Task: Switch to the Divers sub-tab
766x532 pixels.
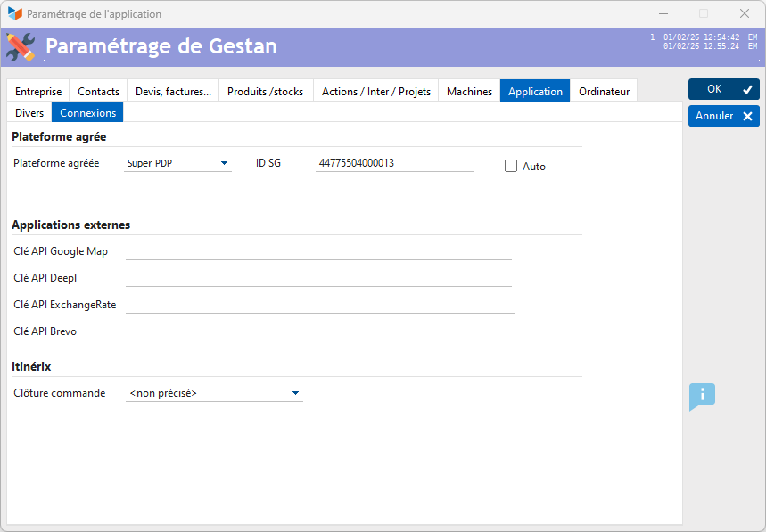Action: (x=29, y=113)
